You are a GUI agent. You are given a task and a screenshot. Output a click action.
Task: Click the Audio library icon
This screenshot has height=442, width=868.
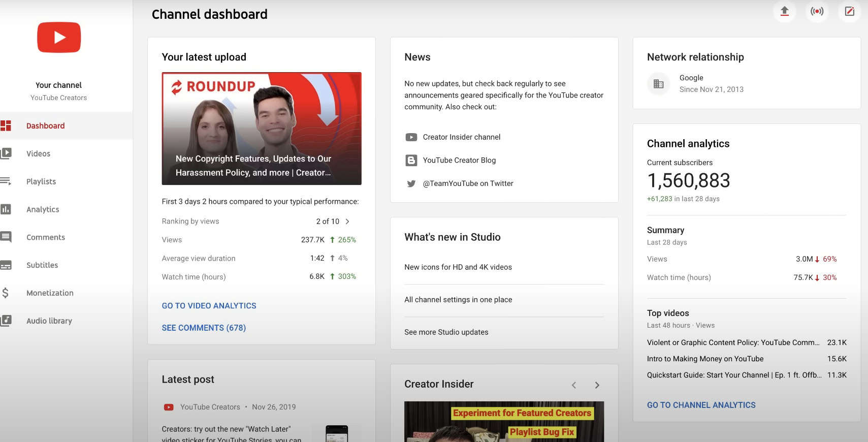coord(6,321)
